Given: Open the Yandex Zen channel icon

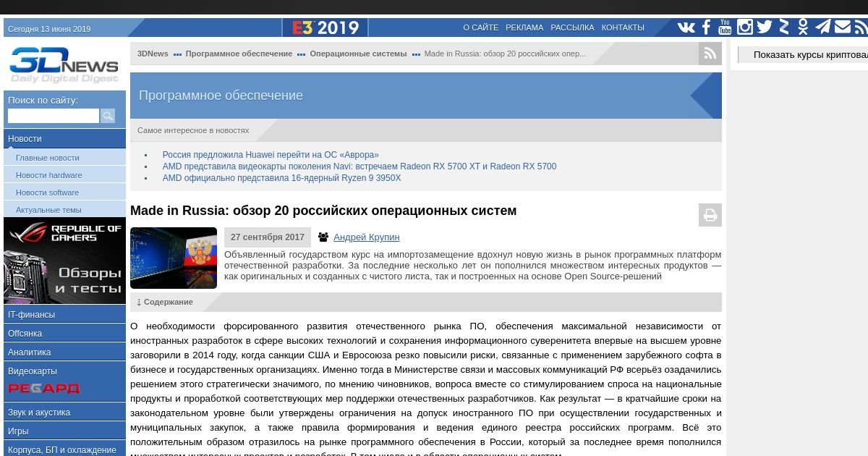Looking at the screenshot, I should tap(784, 28).
